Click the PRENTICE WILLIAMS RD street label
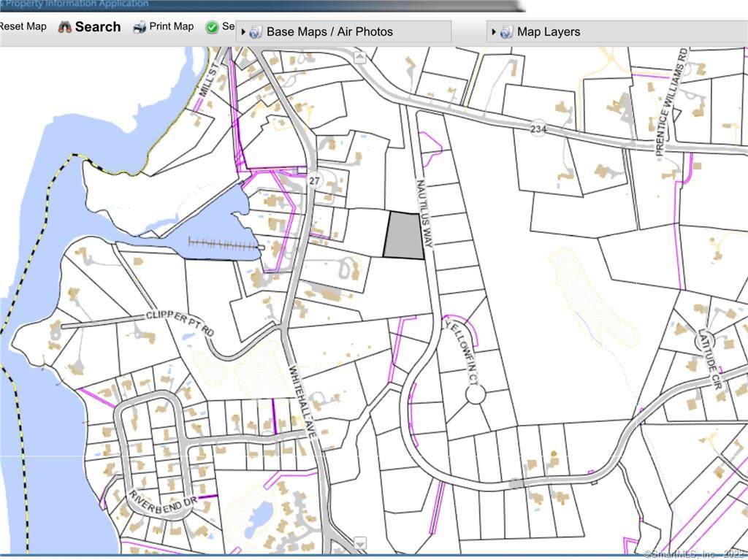Viewport: 748px width, 560px height. 672,102
